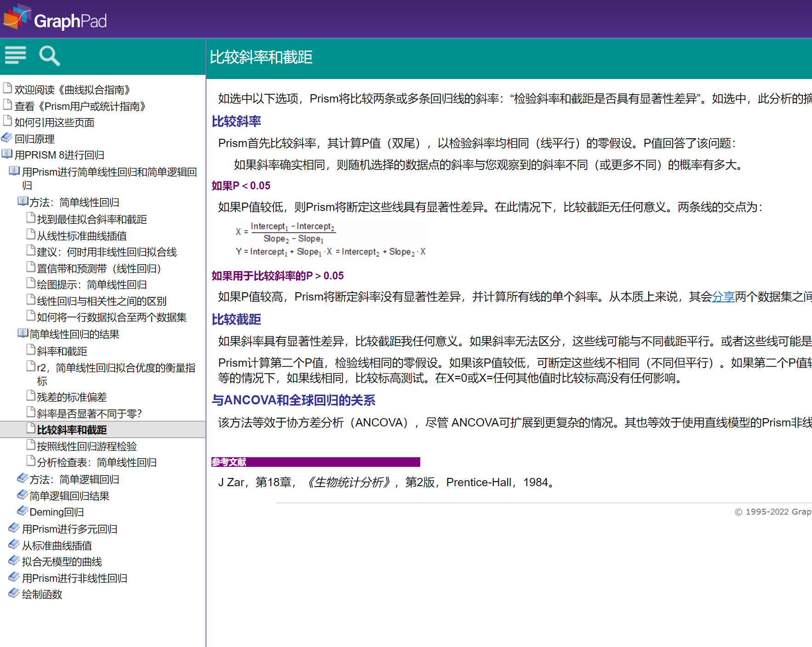812x647 pixels.
Task: Follow the 分享 hyperlink in article text
Action: [x=723, y=297]
